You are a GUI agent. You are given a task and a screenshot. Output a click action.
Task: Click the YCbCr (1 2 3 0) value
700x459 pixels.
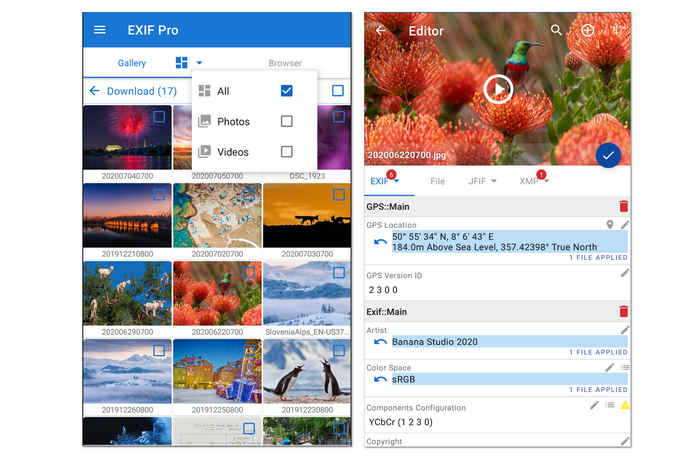400,422
